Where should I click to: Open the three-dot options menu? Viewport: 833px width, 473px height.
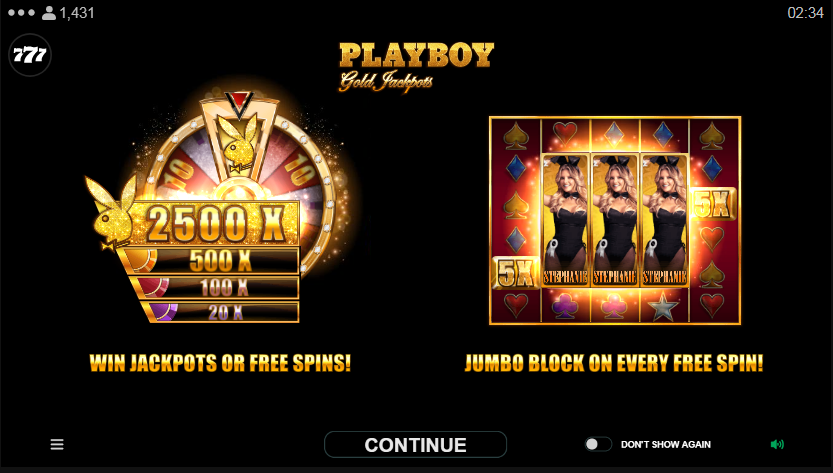coord(21,12)
